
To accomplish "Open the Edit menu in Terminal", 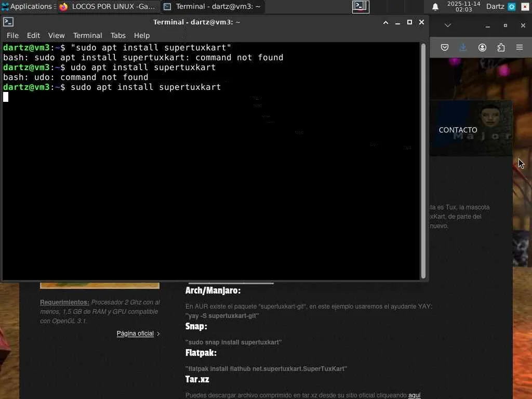I will (34, 35).
